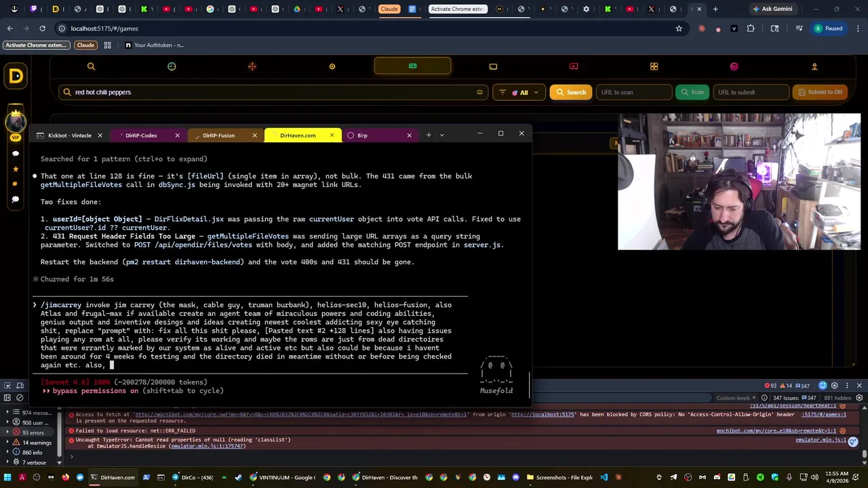Reload the localhost page
This screenshot has width=868, height=488.
coord(42,28)
